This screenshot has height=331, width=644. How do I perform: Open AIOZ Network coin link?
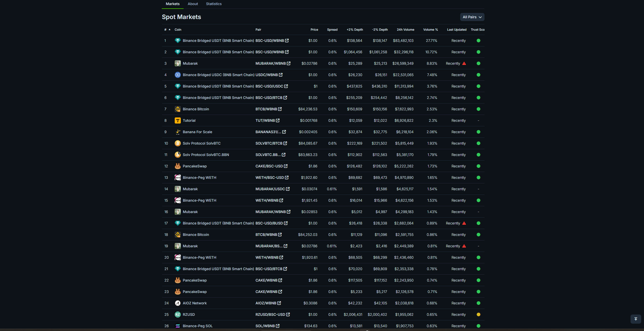[195, 303]
